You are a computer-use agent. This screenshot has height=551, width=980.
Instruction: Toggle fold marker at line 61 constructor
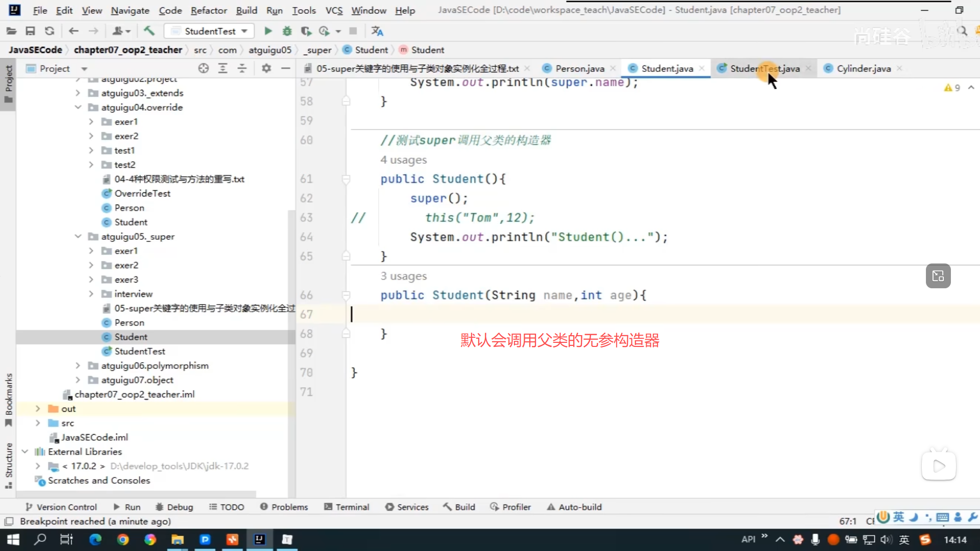(x=346, y=179)
